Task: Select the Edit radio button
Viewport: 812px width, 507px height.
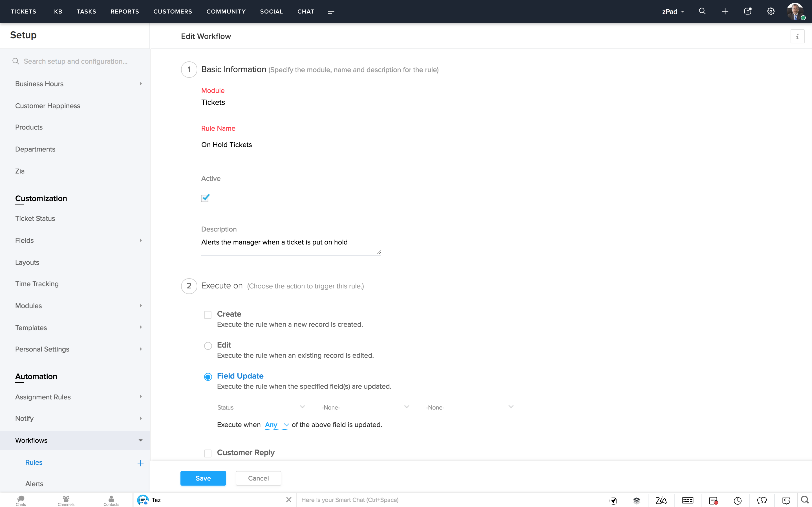Action: pos(208,345)
